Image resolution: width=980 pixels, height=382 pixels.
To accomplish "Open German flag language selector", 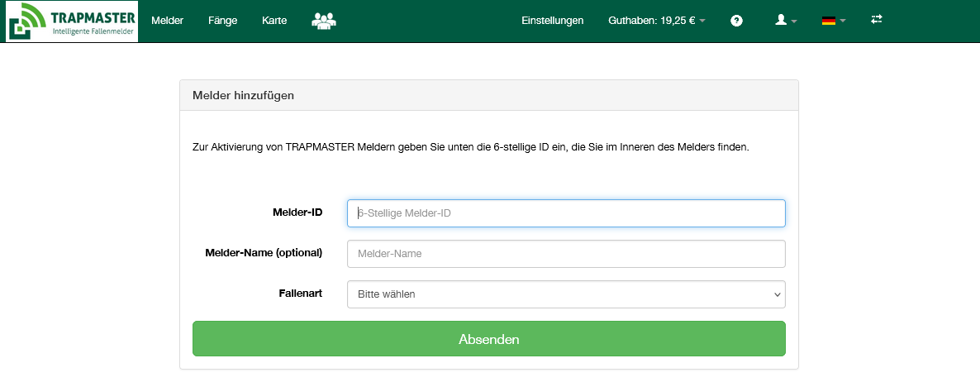I will [833, 21].
